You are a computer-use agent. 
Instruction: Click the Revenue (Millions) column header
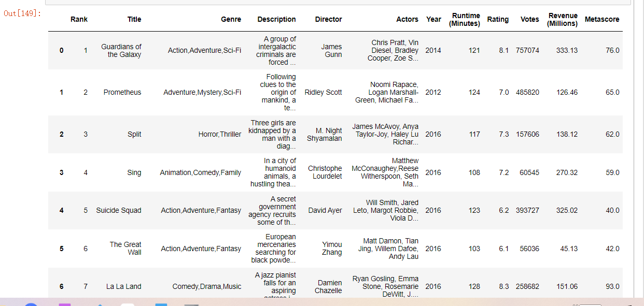(563, 20)
